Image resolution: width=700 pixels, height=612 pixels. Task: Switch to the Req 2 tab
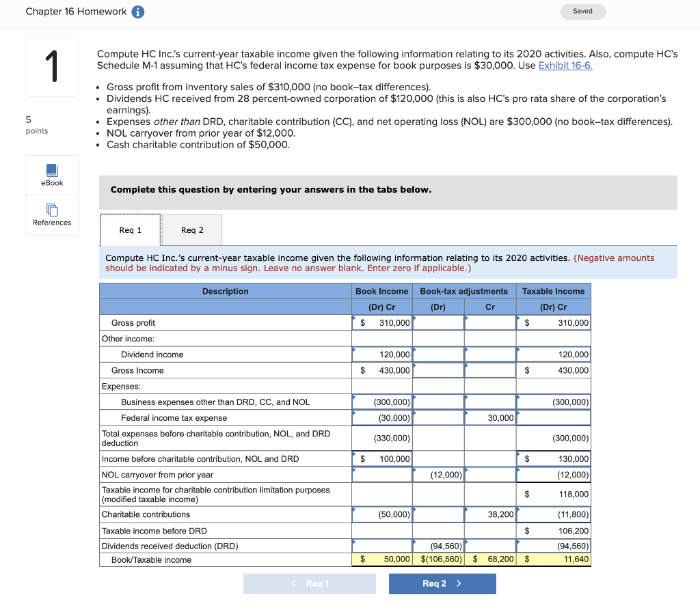coord(191,229)
